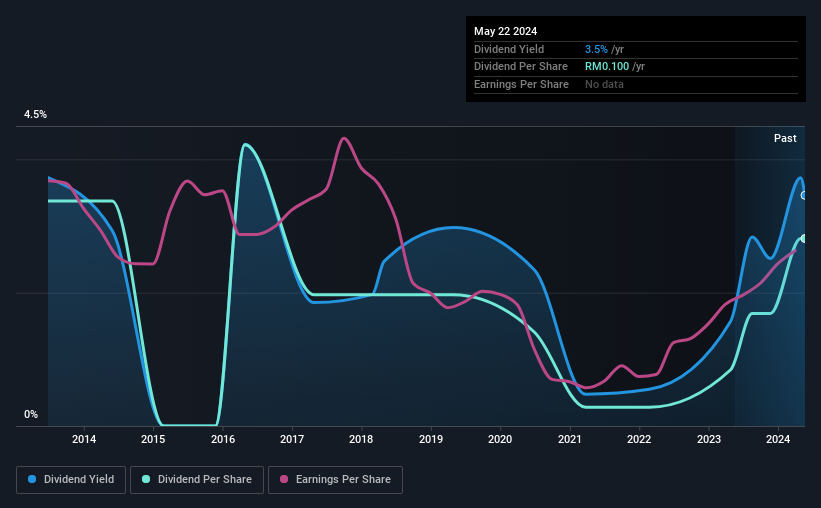Viewport: 821px width, 508px height.
Task: Toggle the Dividend Per Share legend series
Action: [197, 480]
